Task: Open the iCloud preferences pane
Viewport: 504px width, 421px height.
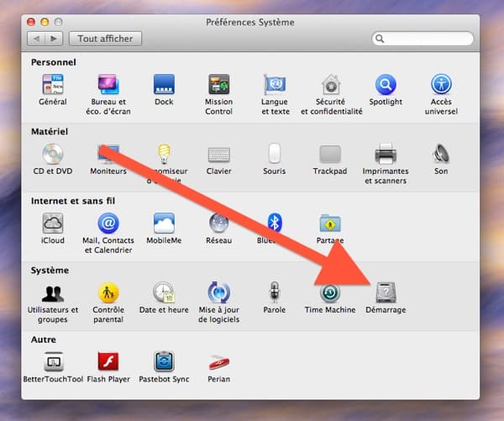Action: (x=53, y=223)
